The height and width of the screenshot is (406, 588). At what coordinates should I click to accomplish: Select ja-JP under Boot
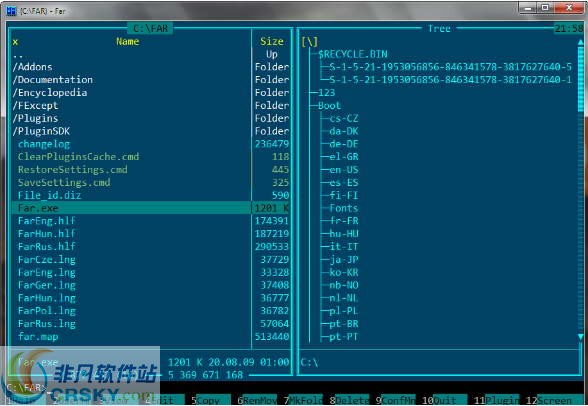(x=344, y=259)
